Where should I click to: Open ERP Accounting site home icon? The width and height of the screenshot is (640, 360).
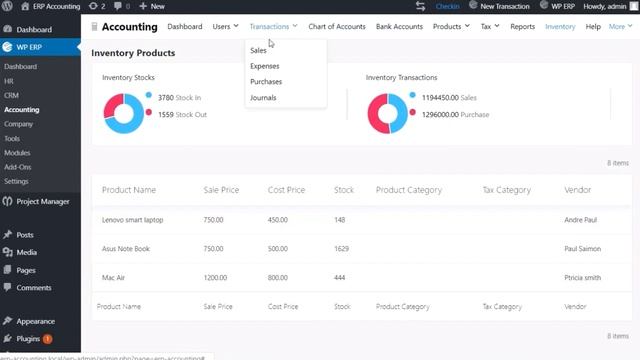point(25,6)
